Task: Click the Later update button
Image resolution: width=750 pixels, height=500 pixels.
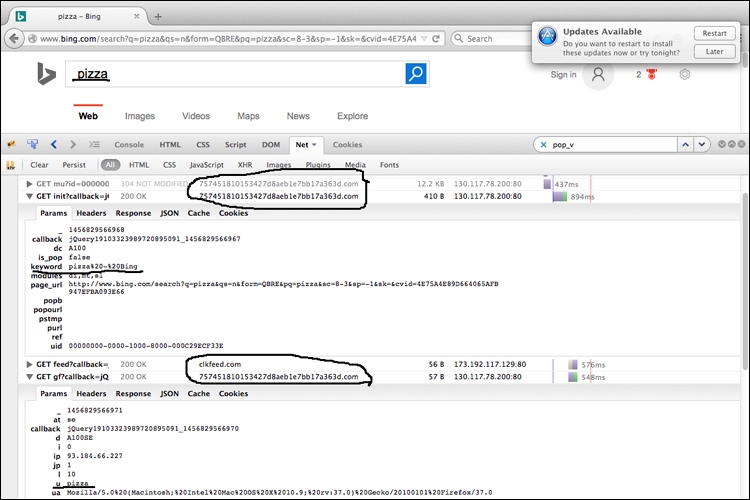Action: click(714, 51)
